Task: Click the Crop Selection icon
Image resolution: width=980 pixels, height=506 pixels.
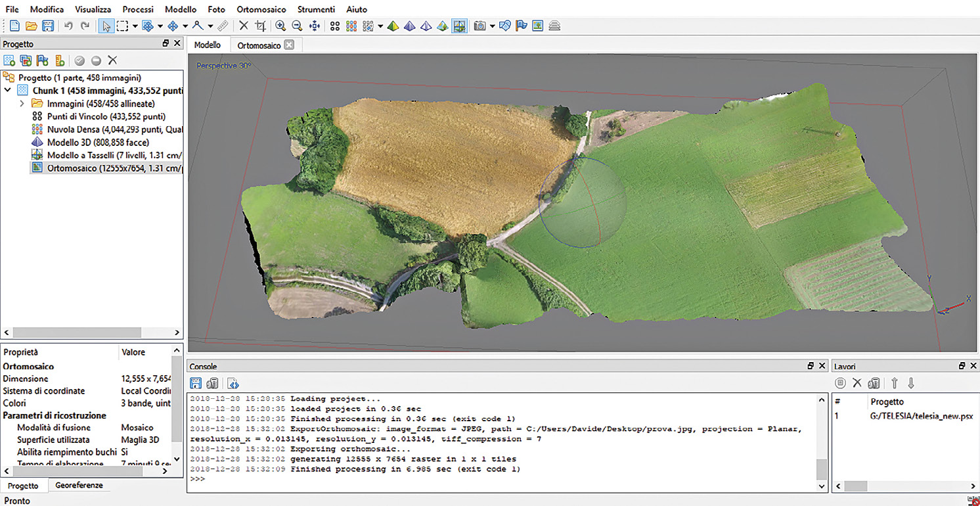Action: pyautogui.click(x=260, y=26)
